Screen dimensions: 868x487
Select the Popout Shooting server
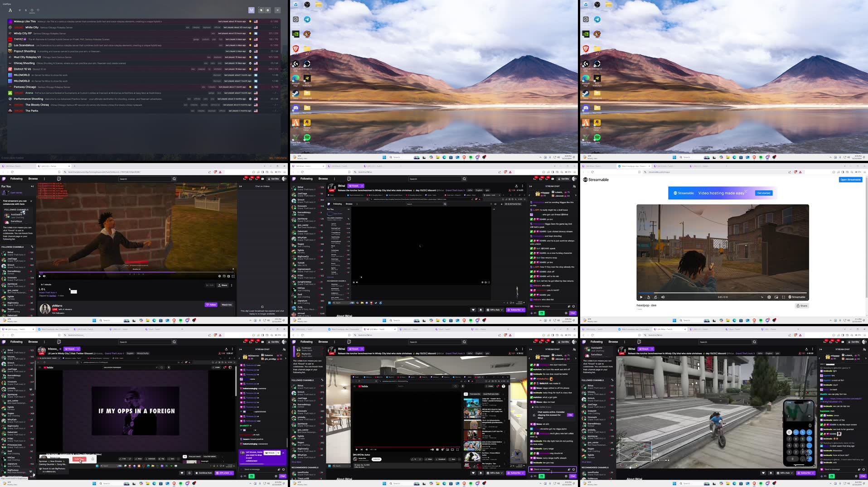tap(143, 51)
